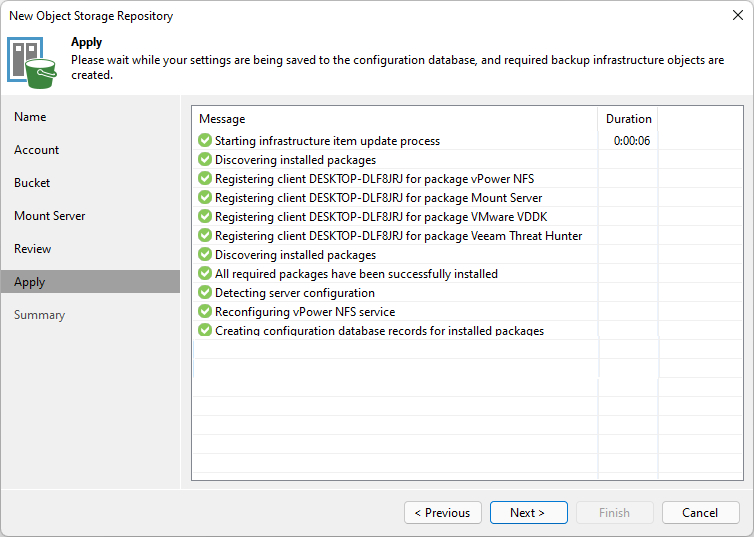
Task: Click check icon beside Detecting server configuration
Action: 205,292
